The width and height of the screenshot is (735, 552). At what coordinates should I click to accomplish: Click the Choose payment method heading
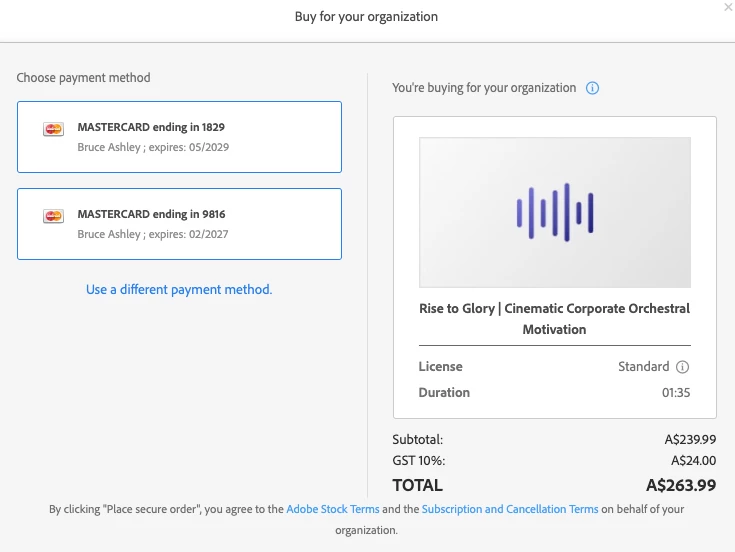84,77
